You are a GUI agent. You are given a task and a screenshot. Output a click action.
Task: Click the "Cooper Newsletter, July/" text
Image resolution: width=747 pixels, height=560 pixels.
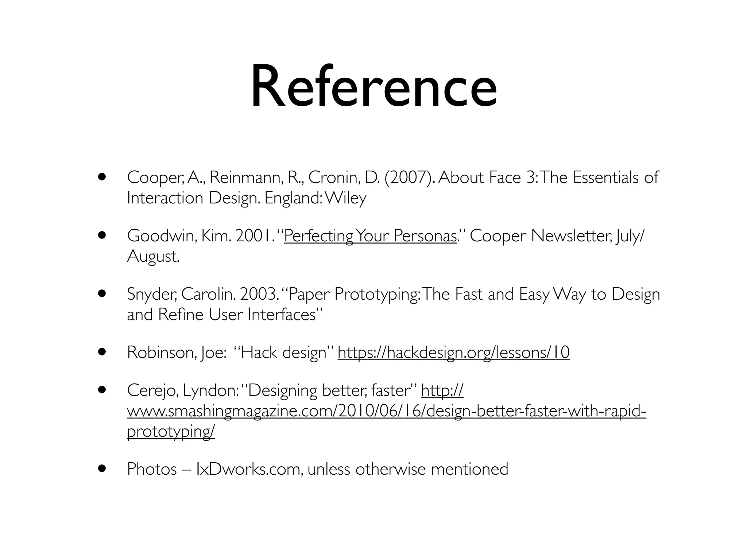557,236
